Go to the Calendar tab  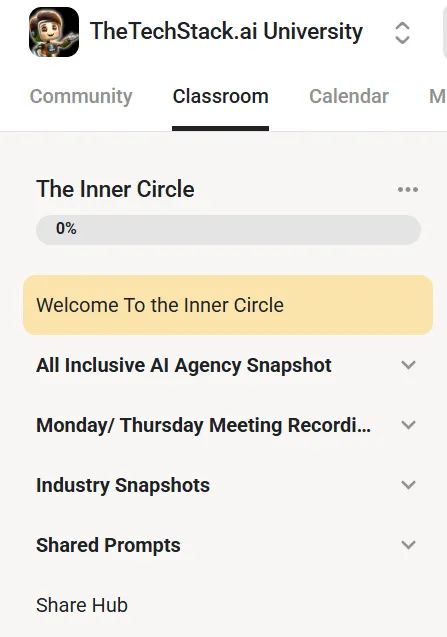click(349, 97)
